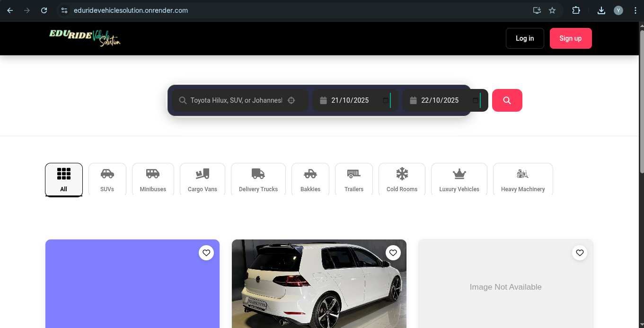Click the Log in button

(x=525, y=38)
